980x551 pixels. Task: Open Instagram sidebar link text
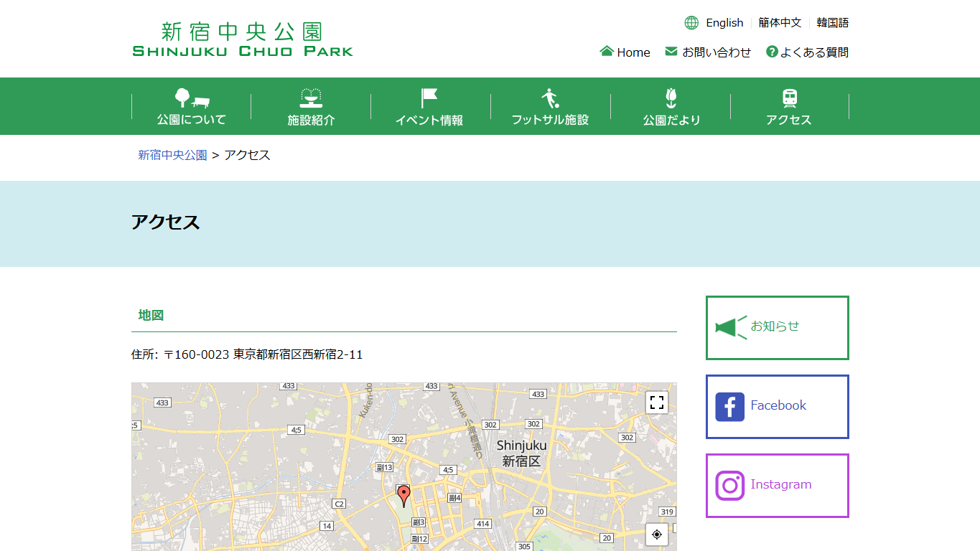point(781,484)
